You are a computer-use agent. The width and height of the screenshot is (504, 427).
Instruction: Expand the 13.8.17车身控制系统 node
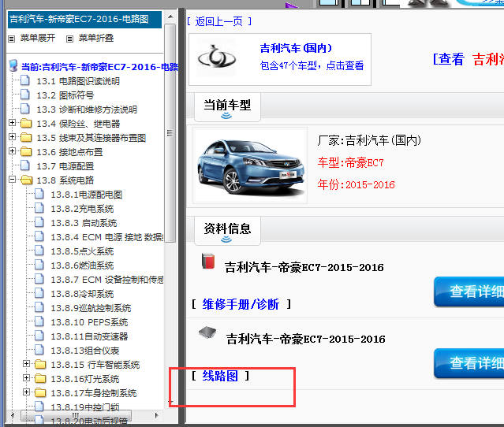[x=26, y=392]
